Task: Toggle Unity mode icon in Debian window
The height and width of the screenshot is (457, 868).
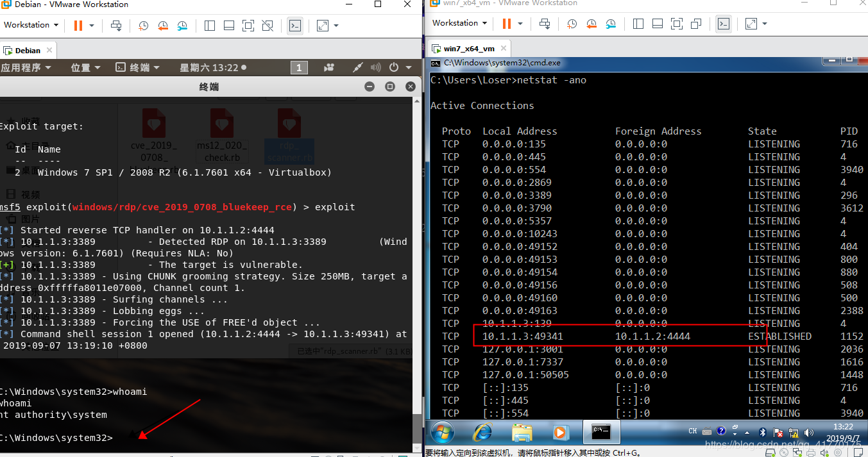Action: [x=268, y=26]
